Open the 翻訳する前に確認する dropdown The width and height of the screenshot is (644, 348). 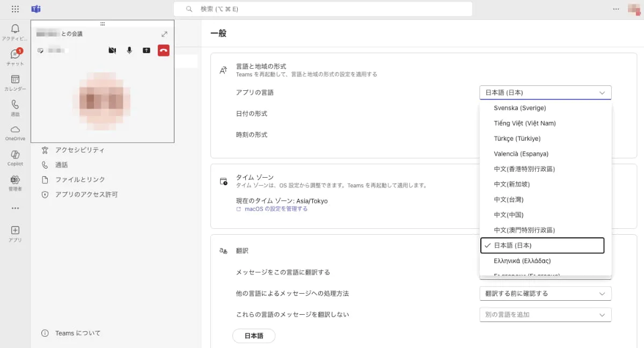tap(545, 293)
